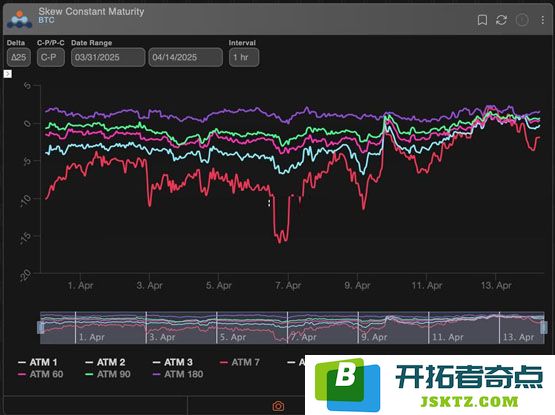This screenshot has height=415, width=555.
Task: Toggle ATM 1 series in legend
Action: pyautogui.click(x=38, y=362)
